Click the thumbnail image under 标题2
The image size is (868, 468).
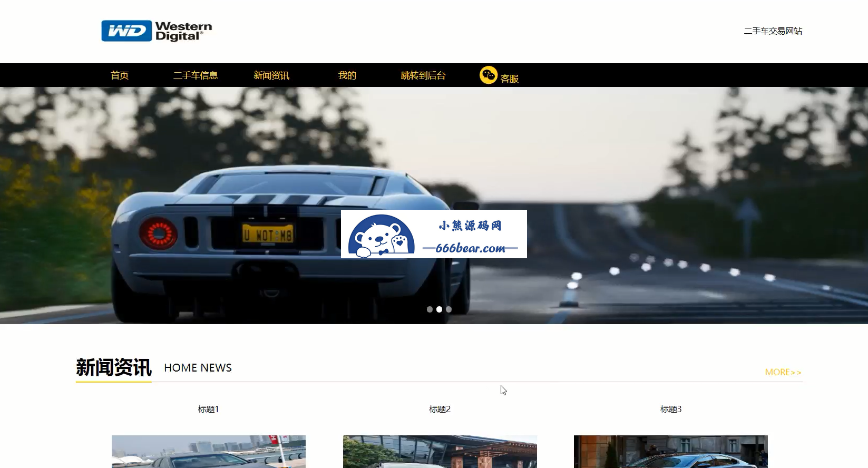click(x=440, y=452)
